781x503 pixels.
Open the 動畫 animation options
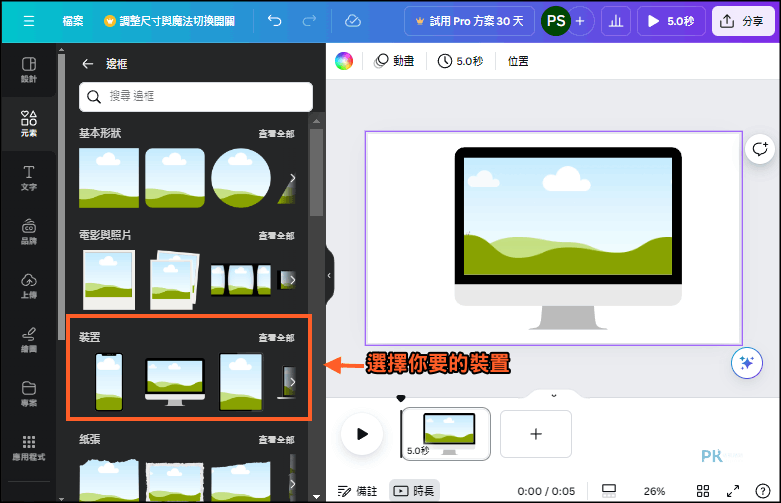[x=394, y=61]
